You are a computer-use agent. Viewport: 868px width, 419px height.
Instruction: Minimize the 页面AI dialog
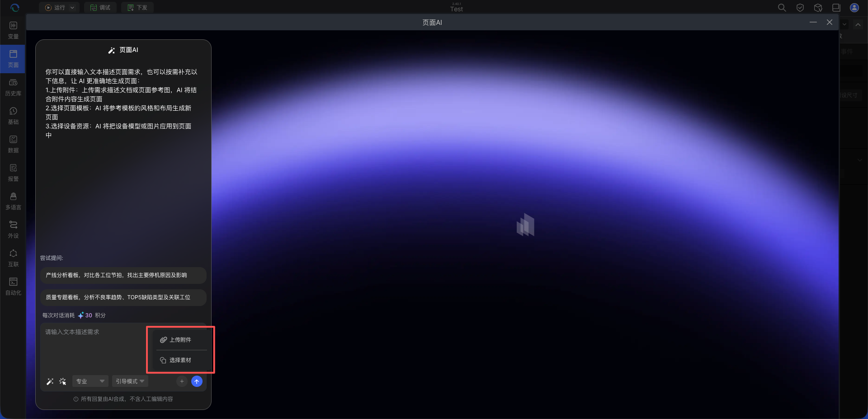(x=813, y=22)
